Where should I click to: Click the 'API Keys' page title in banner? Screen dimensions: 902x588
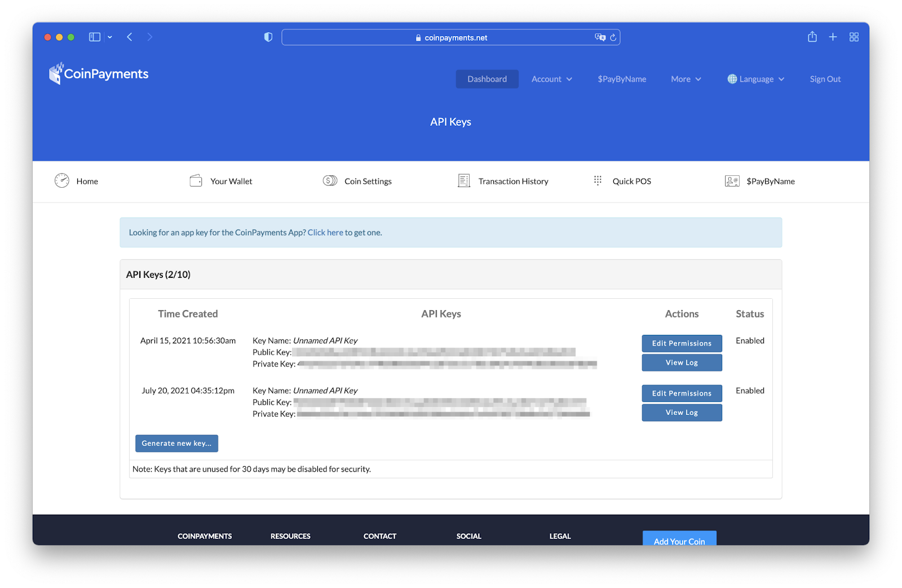(x=450, y=122)
